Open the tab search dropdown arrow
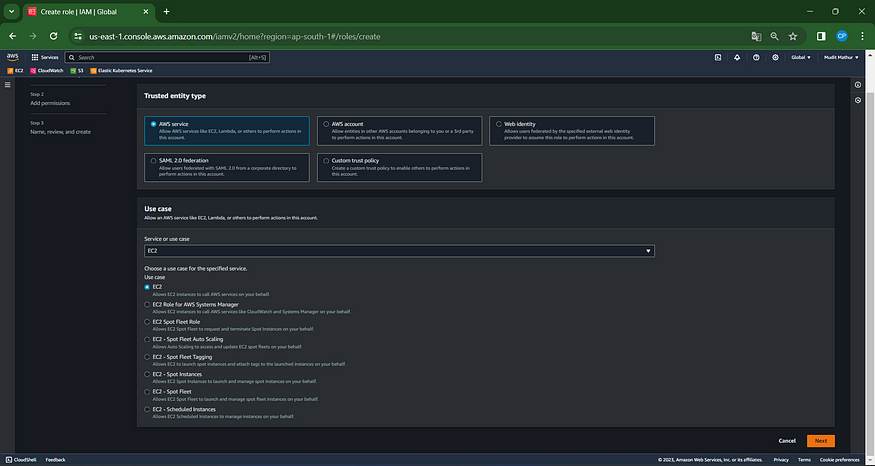875x466 pixels. coord(11,12)
